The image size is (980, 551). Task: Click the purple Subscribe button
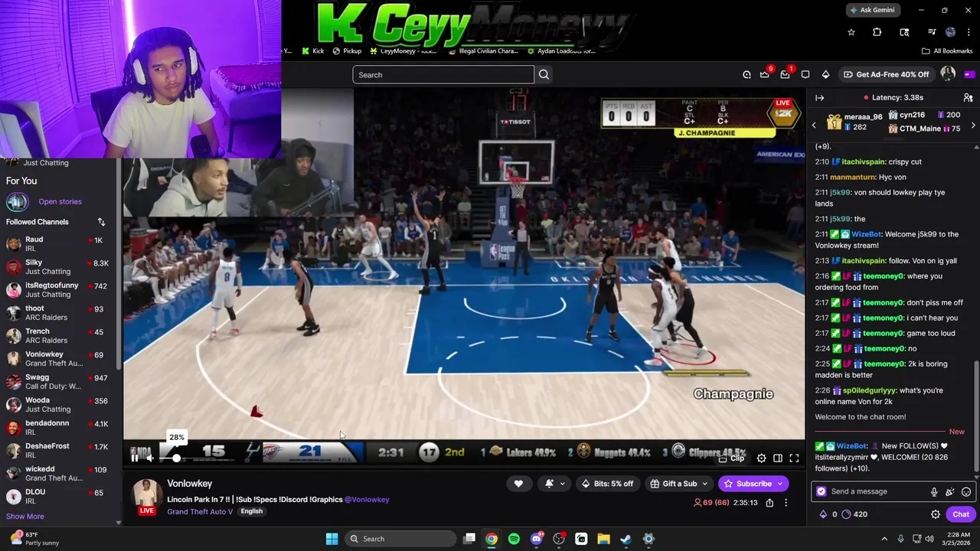pos(753,484)
